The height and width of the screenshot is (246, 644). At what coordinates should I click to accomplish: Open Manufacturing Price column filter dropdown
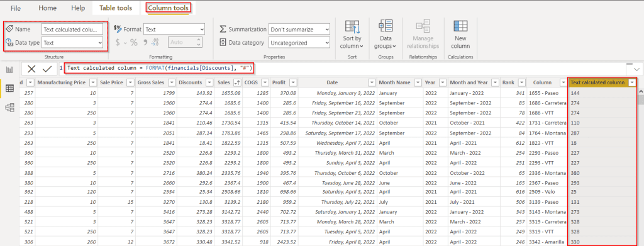click(92, 82)
